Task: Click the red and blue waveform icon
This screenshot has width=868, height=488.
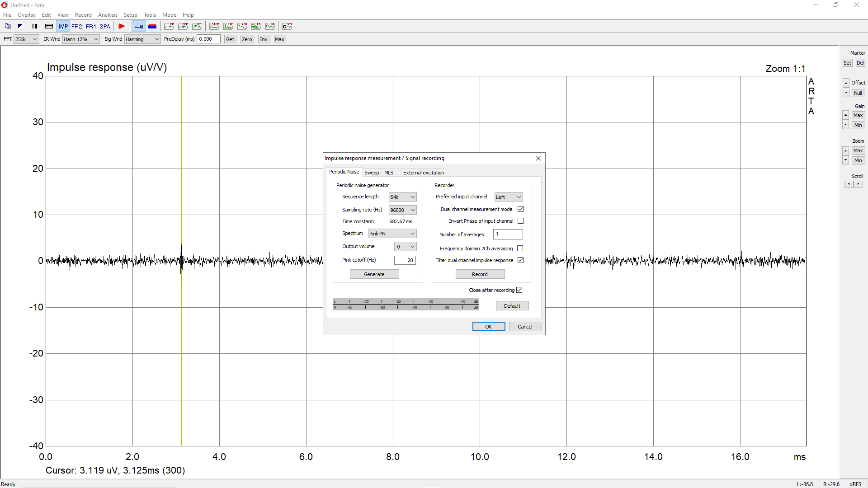Action: [152, 26]
